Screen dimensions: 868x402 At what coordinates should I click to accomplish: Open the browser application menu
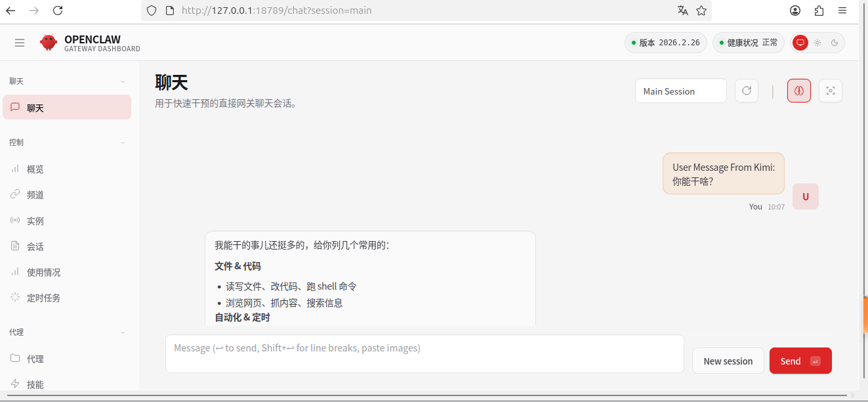pos(842,11)
